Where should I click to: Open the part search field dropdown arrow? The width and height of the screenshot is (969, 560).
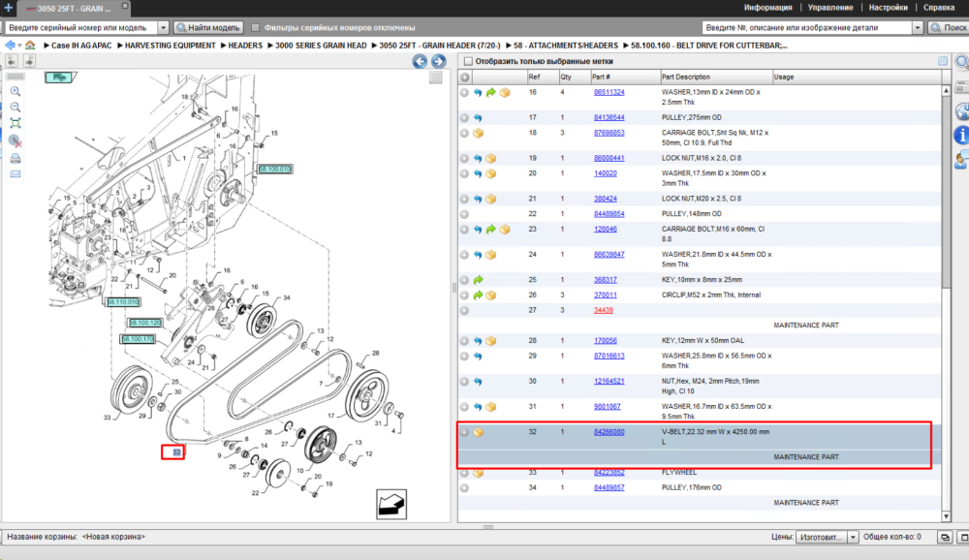[x=917, y=27]
